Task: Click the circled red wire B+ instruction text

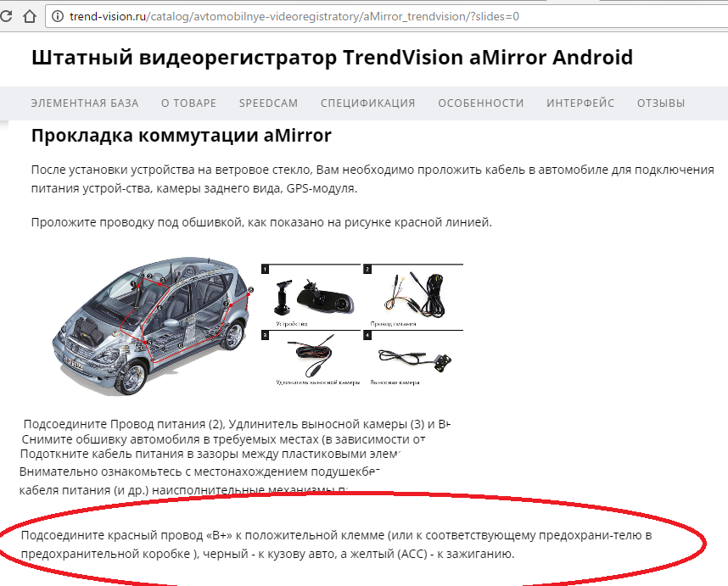Action: 336,544
